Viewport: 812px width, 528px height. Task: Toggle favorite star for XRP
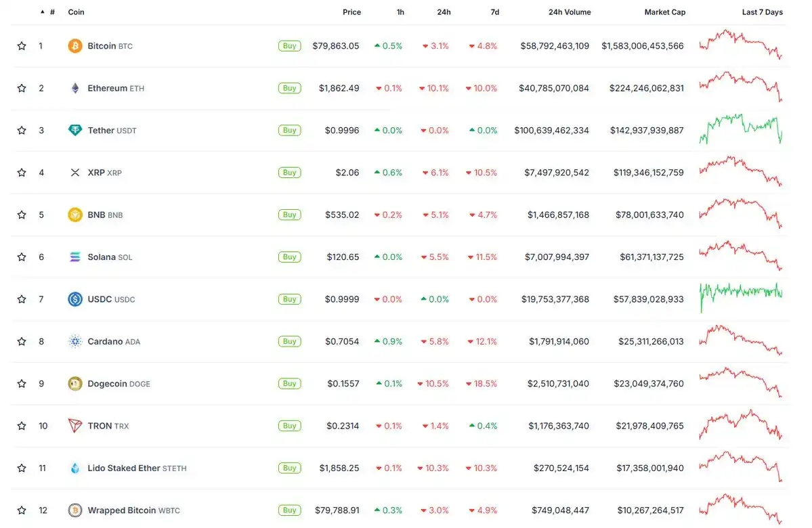pos(22,173)
